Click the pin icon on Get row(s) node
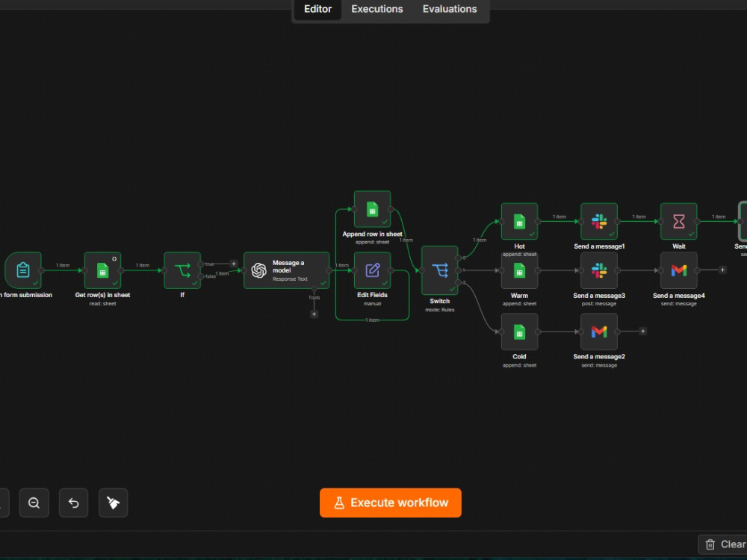The image size is (747, 560). (114, 258)
